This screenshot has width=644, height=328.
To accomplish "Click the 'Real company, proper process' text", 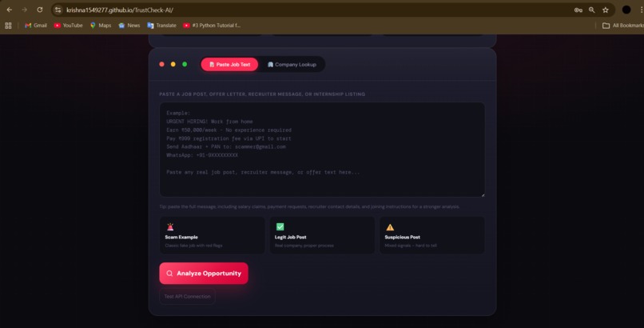I will 304,246.
